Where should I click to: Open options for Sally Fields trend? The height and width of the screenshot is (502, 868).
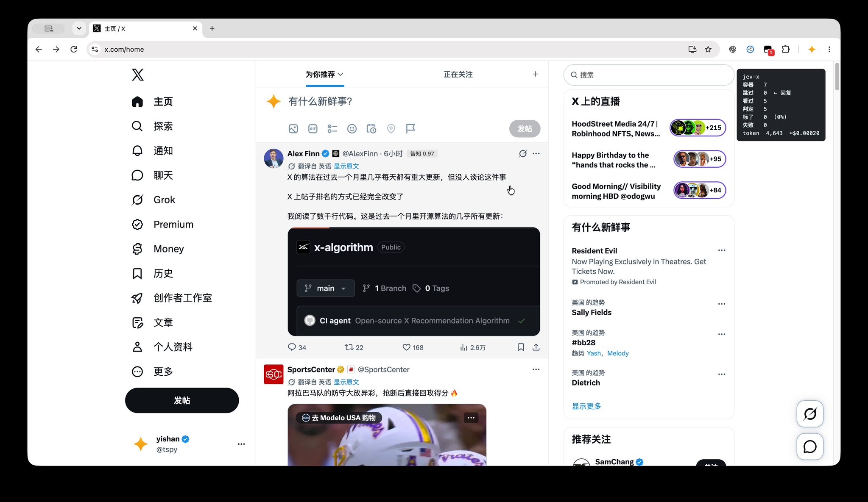(x=721, y=304)
